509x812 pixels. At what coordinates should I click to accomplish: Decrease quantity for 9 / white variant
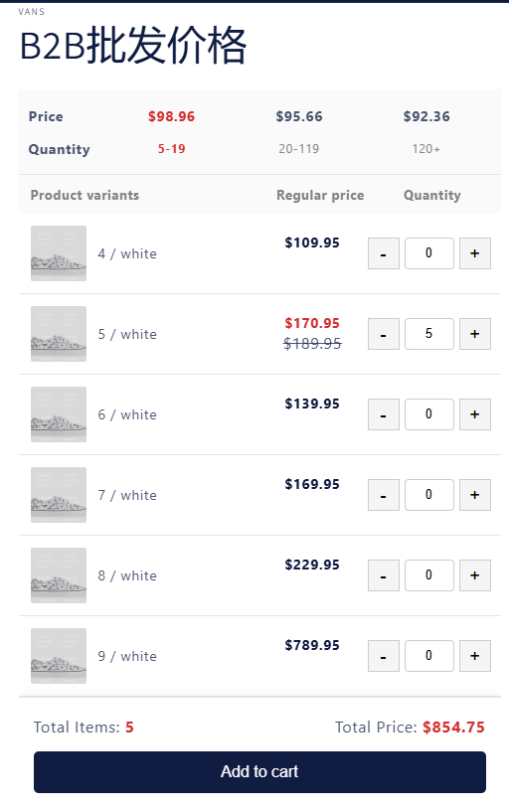pyautogui.click(x=383, y=656)
